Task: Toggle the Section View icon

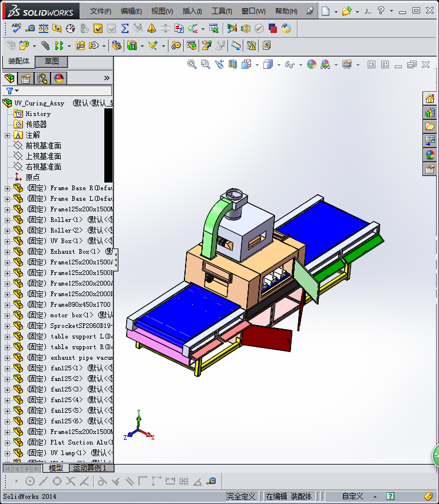Action: (x=233, y=64)
